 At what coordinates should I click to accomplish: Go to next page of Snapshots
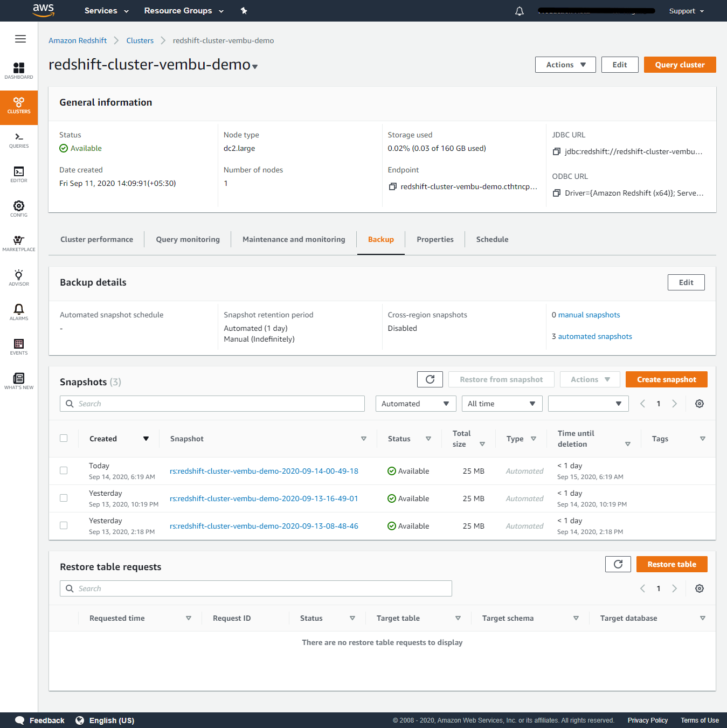(675, 404)
